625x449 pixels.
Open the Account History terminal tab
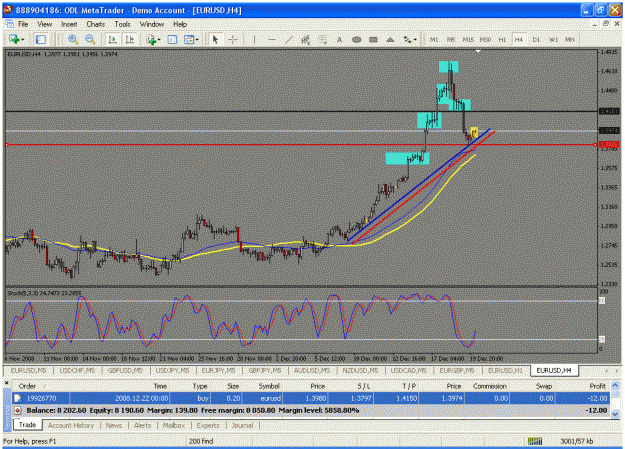[x=71, y=425]
